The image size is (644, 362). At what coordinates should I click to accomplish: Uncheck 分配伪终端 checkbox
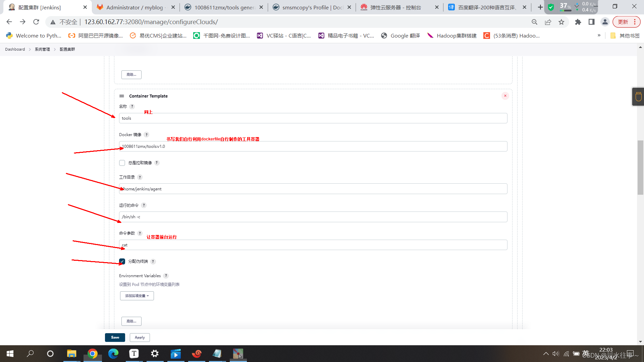(x=122, y=261)
